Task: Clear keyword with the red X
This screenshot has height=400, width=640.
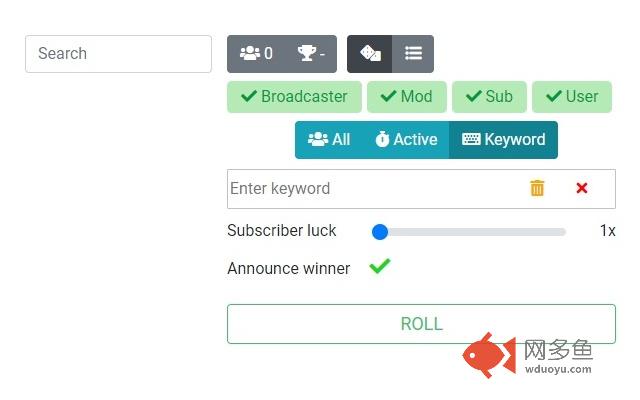Action: [582, 188]
